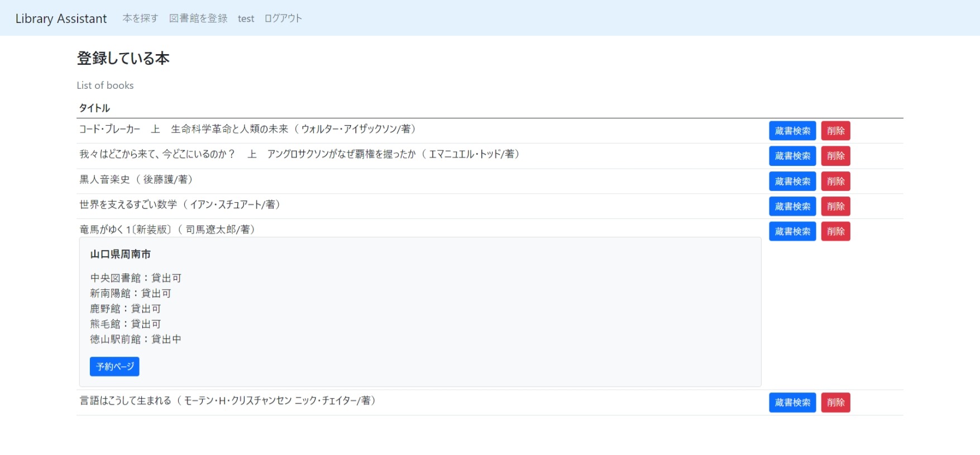This screenshot has height=455, width=980.
Task: Click ログアウト to log out
Action: pyautogui.click(x=283, y=18)
